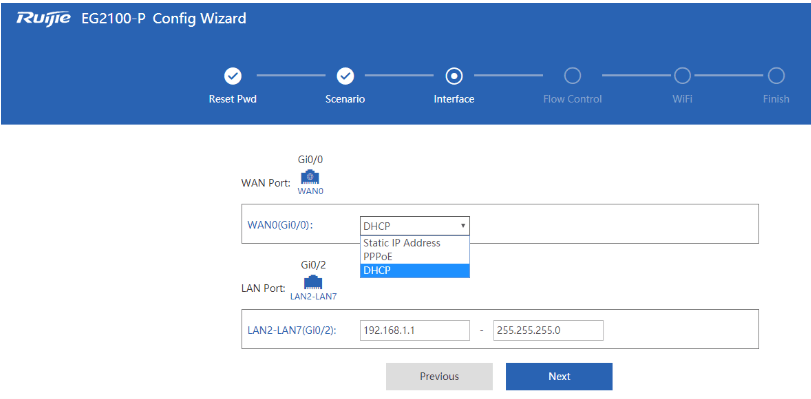Choose Static IP Address from the list
Viewport: 811px width, 399px height.
[x=415, y=243]
